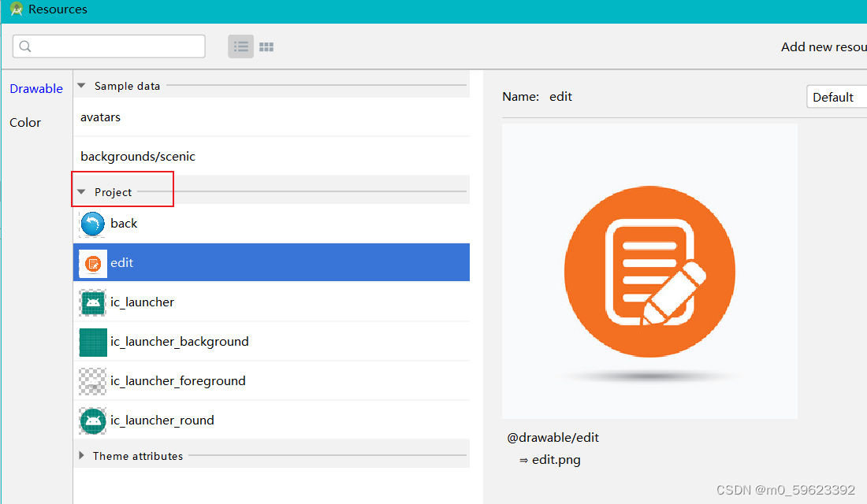Click the edit drawable orange icon
This screenshot has height=504, width=867.
[92, 262]
